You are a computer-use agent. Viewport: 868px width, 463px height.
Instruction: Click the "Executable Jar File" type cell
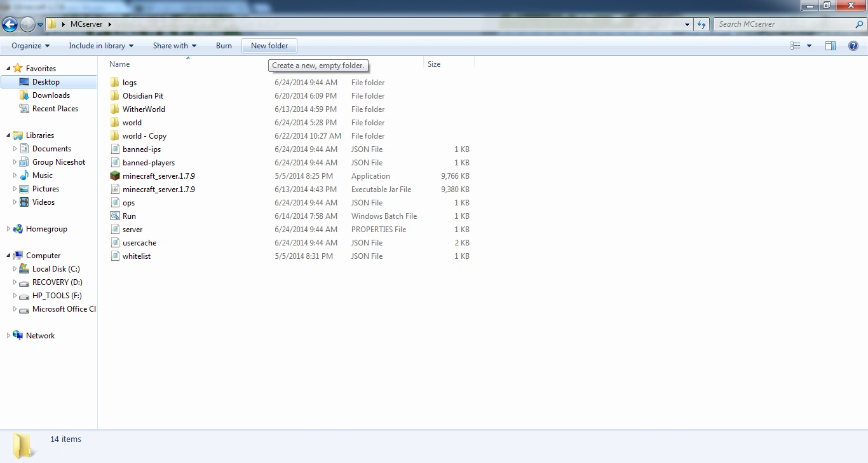tap(381, 190)
